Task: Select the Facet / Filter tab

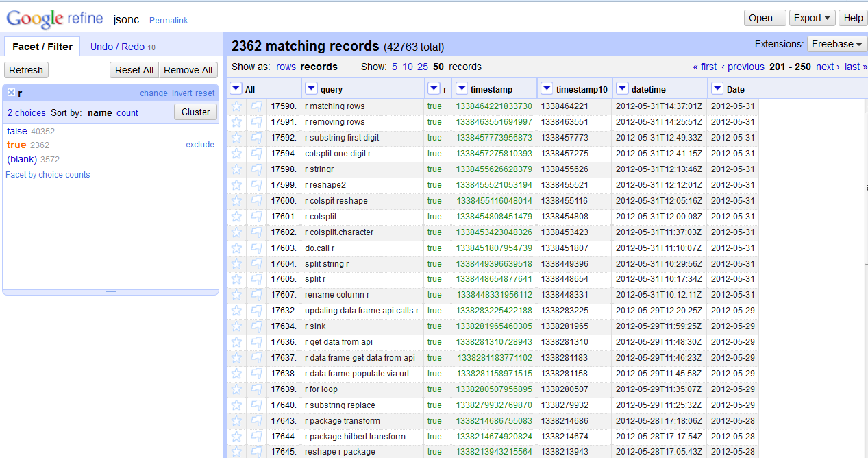Action: tap(42, 47)
